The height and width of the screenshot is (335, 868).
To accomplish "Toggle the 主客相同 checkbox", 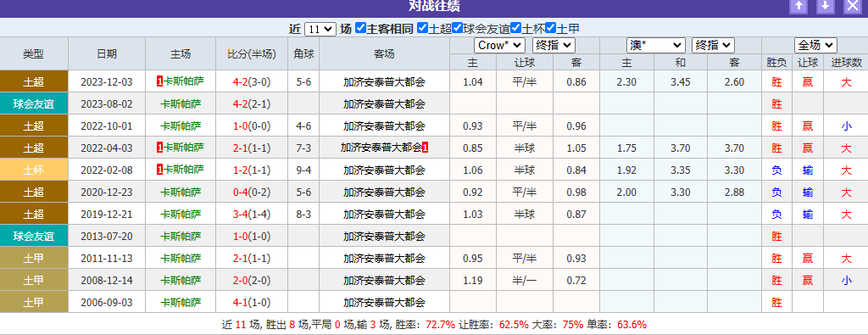I will click(360, 28).
